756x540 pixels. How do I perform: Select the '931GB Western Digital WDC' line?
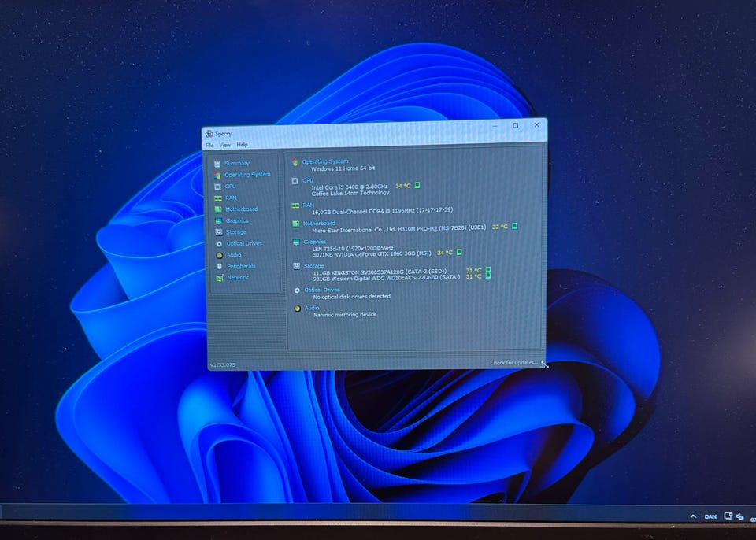click(386, 278)
